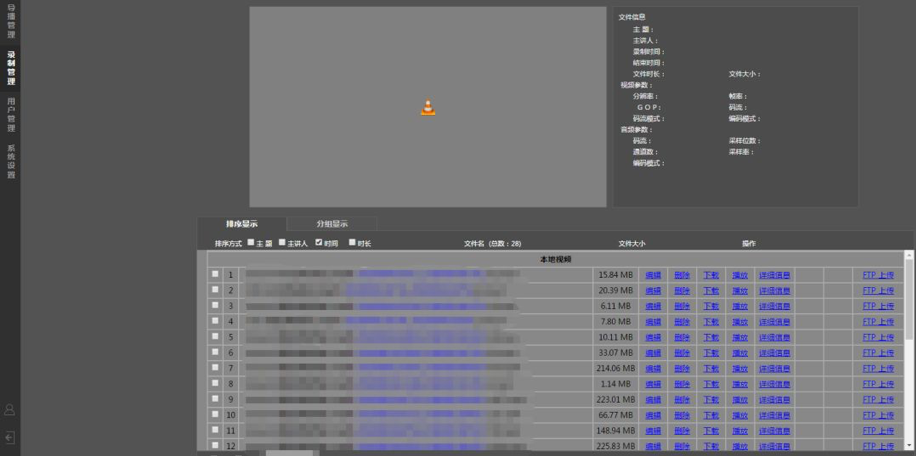Click 编辑 link for the 15.84 MB file
Image resolution: width=916 pixels, height=456 pixels.
tap(653, 275)
